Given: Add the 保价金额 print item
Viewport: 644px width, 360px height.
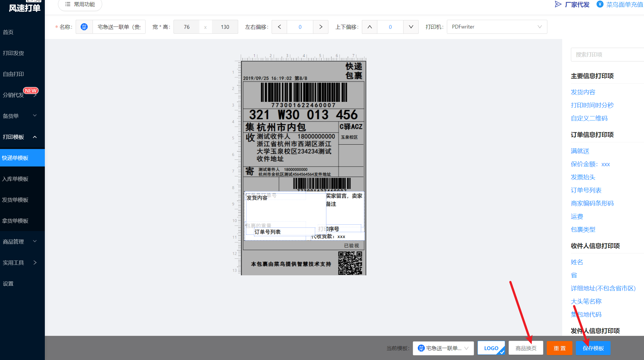Looking at the screenshot, I should click(x=590, y=164).
